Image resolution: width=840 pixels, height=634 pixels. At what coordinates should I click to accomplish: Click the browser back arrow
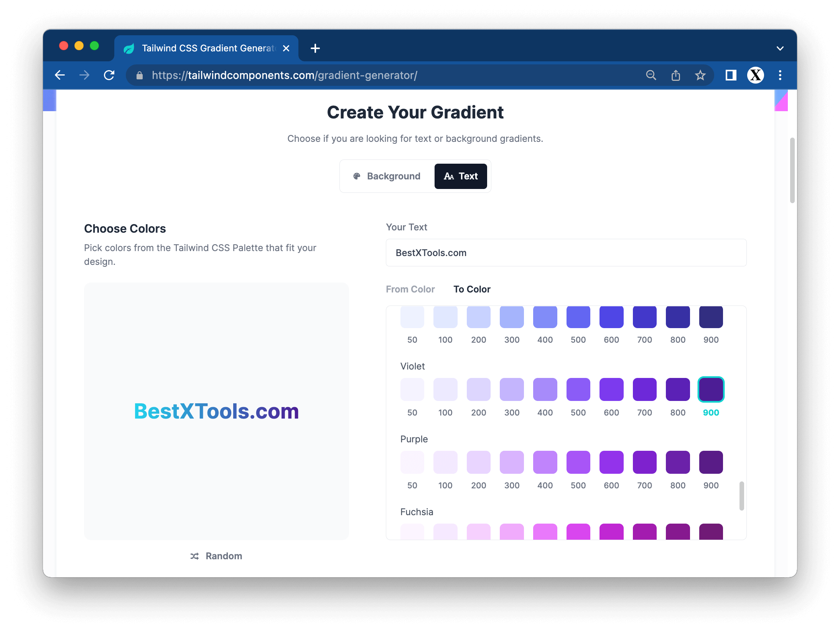click(x=60, y=75)
